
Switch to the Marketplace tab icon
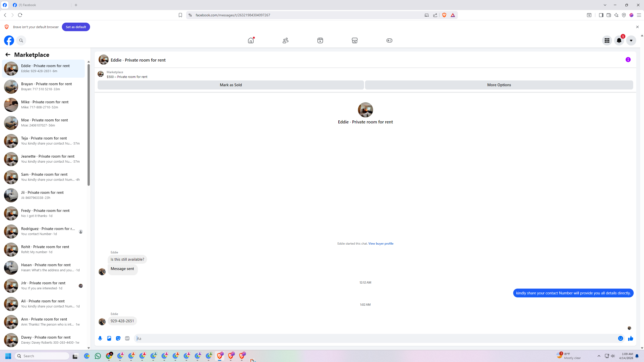[355, 40]
